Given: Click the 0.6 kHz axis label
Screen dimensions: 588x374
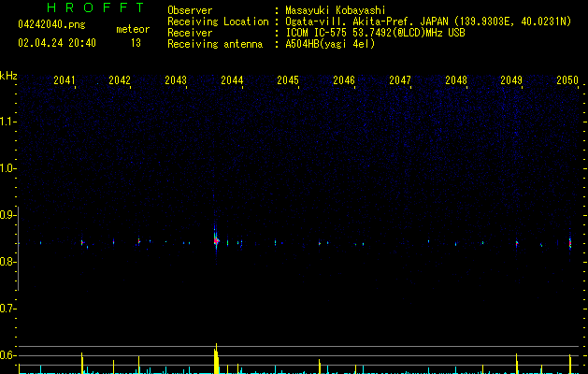Looking at the screenshot, I should [7, 355].
